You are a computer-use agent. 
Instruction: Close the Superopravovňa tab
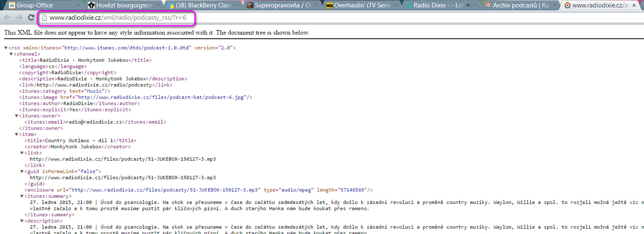click(317, 5)
